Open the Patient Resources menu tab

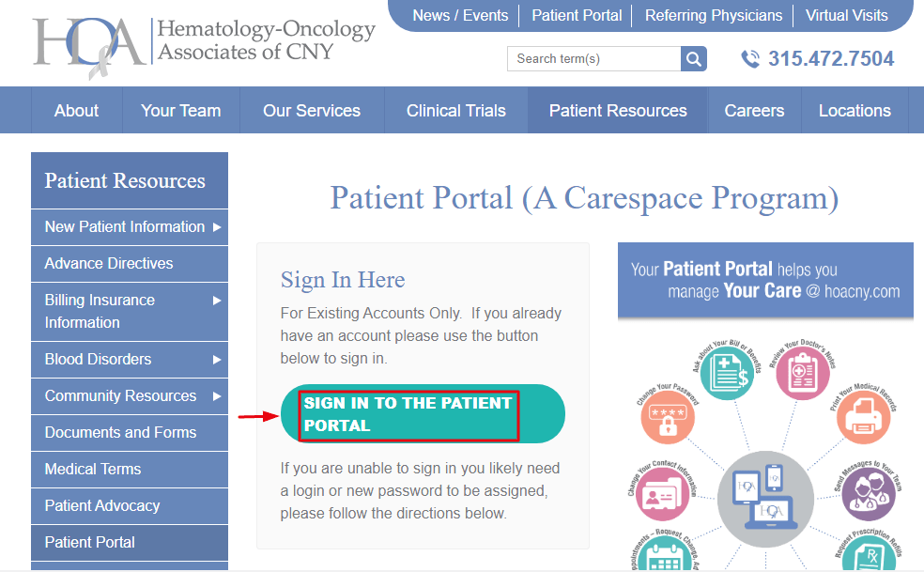[617, 110]
